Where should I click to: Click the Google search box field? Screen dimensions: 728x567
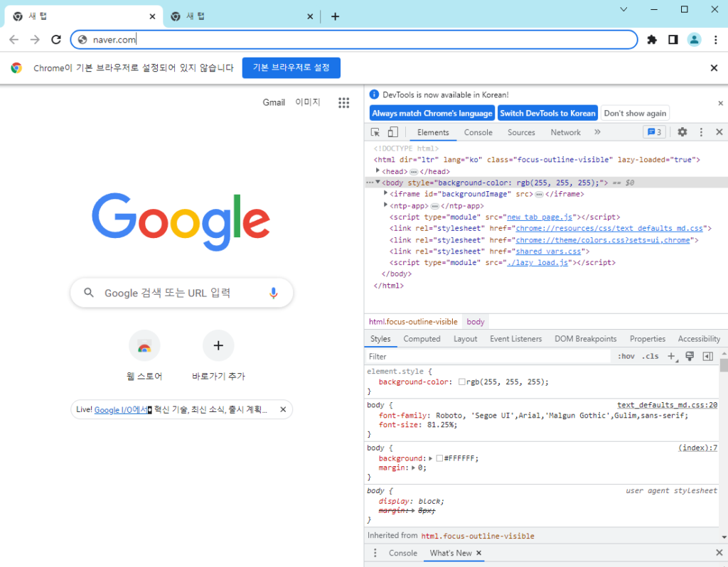[181, 293]
